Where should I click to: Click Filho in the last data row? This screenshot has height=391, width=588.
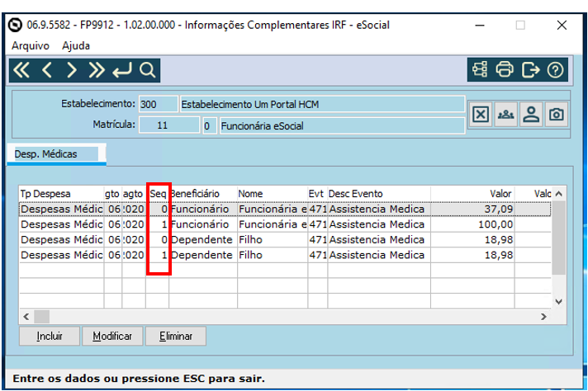(250, 255)
